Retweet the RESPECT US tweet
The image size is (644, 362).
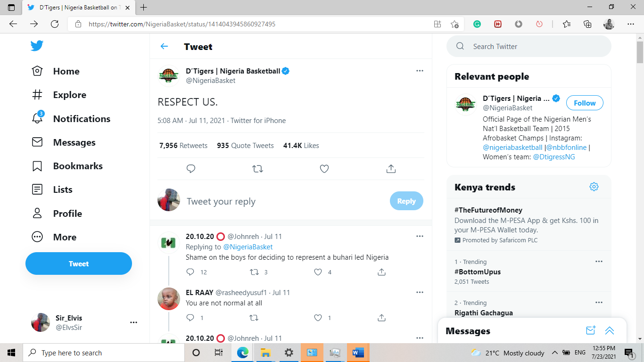point(257,169)
